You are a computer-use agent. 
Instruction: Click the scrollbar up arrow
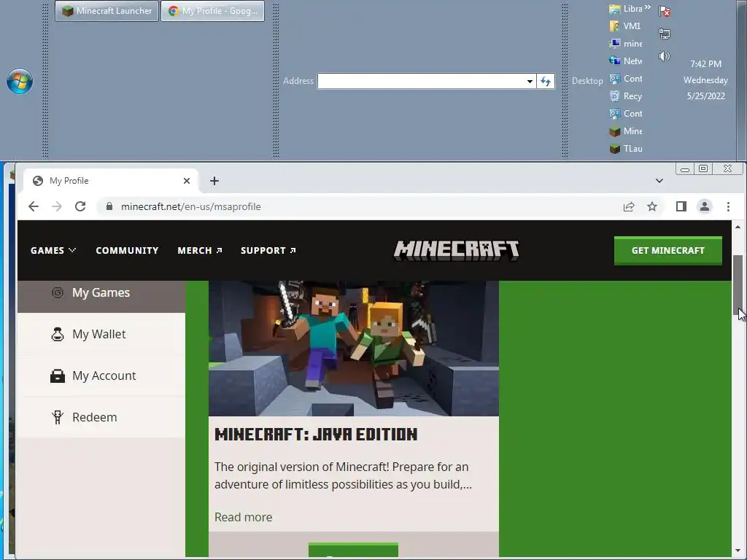click(738, 227)
